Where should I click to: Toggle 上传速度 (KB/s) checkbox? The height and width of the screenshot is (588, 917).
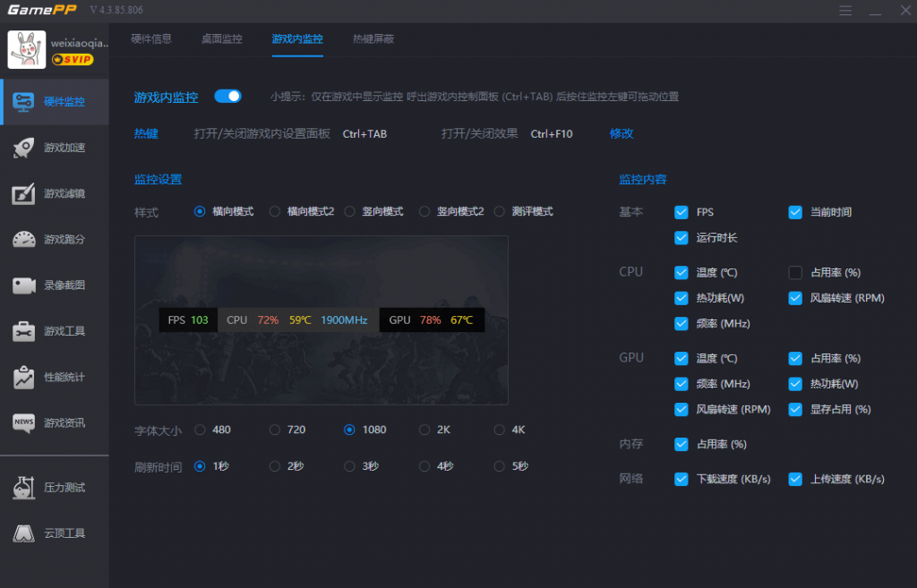[795, 480]
